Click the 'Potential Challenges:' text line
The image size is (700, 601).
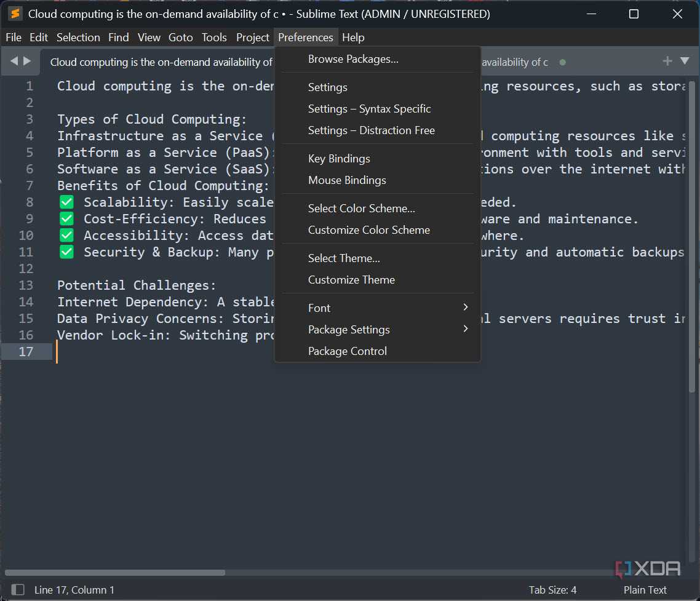point(137,285)
